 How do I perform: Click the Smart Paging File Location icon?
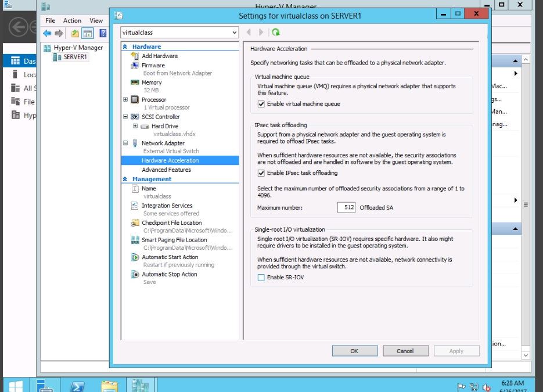tap(135, 240)
